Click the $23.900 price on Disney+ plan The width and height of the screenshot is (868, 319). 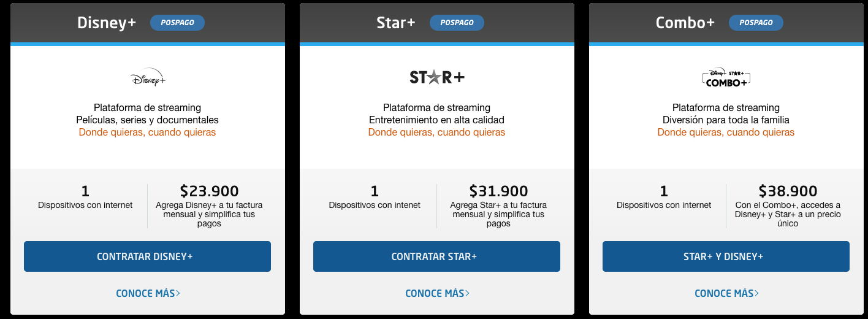click(210, 191)
